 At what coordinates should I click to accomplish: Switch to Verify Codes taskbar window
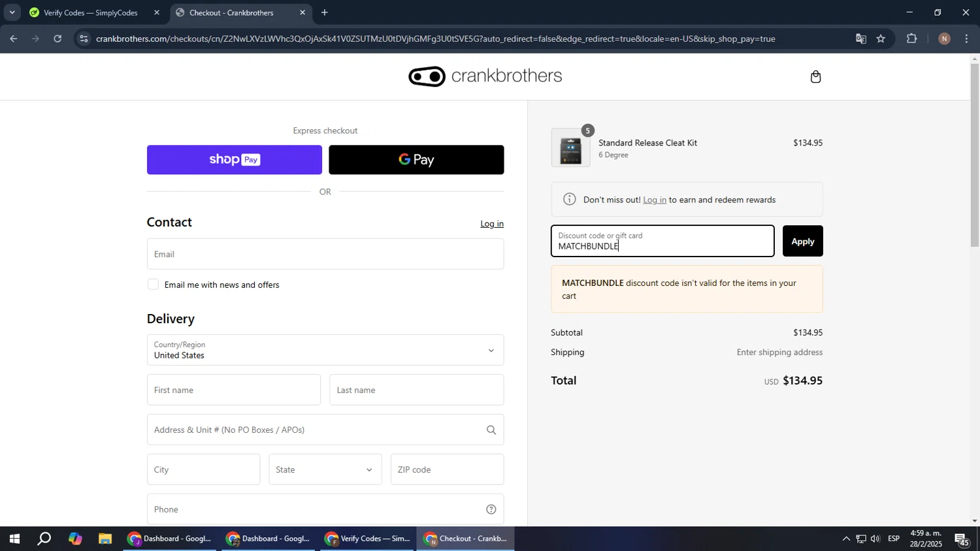pyautogui.click(x=367, y=539)
